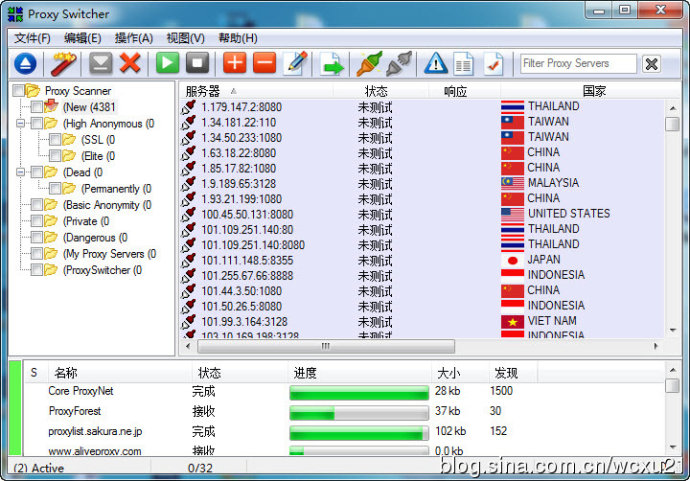Check the (Permanently folder checkbox

[55, 188]
